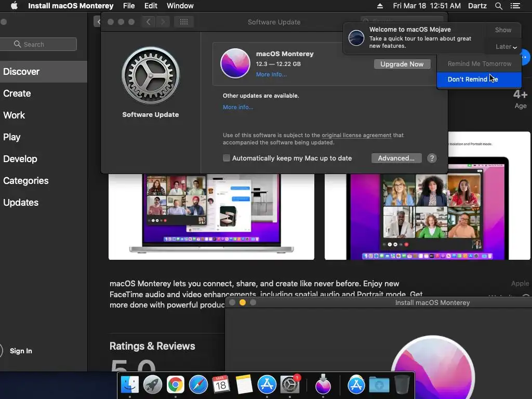Click the Install macOS Monterey window title
Image resolution: width=532 pixels, height=399 pixels.
(x=432, y=303)
